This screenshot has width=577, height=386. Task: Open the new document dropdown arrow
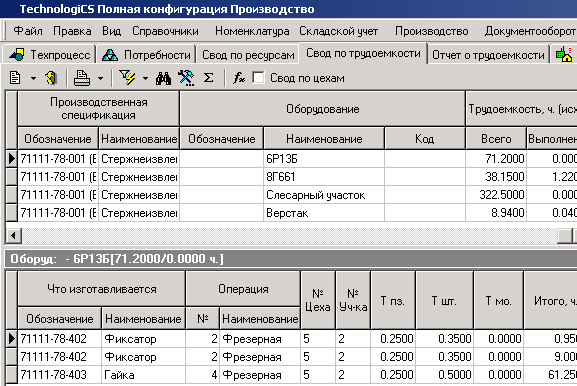pyautogui.click(x=33, y=78)
